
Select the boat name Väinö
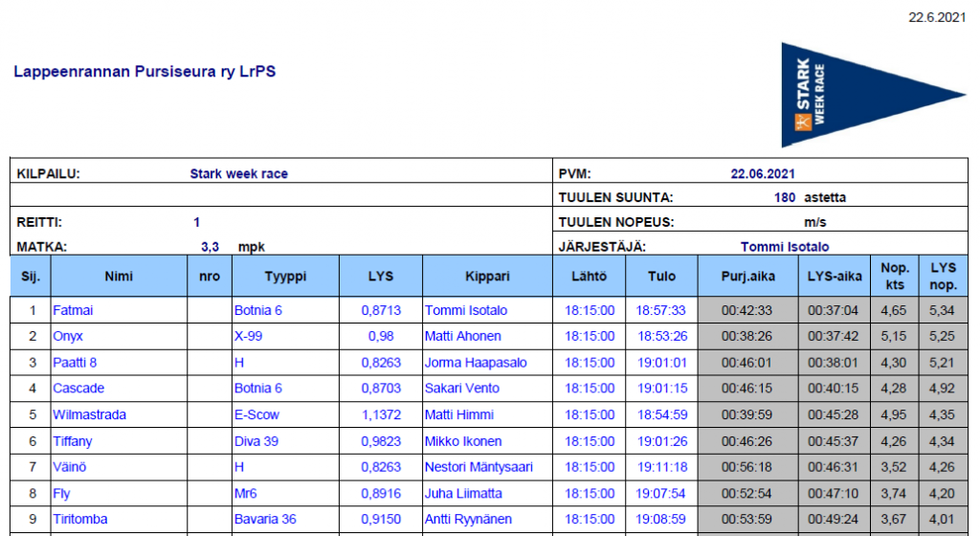point(69,467)
